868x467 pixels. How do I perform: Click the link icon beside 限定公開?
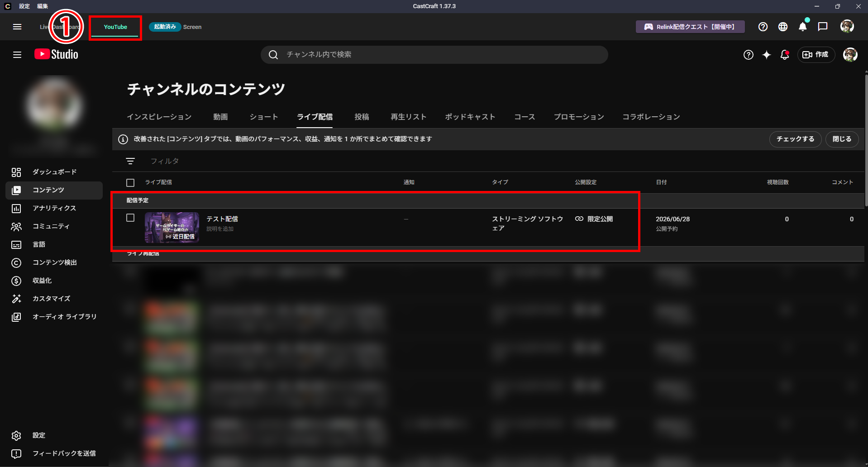pyautogui.click(x=579, y=219)
